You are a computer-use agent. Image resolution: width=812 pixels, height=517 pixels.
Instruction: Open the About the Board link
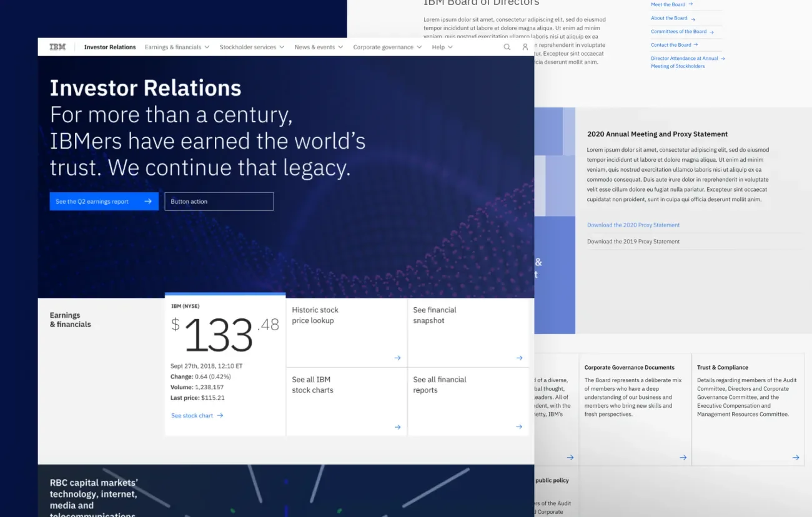point(669,18)
